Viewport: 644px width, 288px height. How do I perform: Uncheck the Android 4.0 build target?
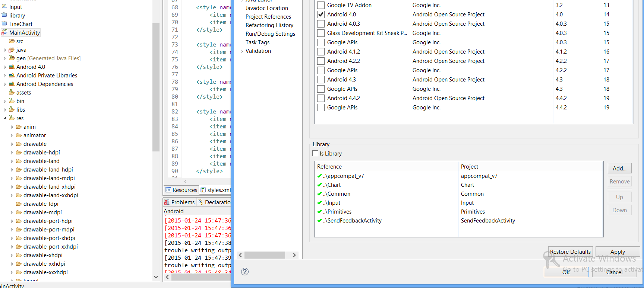tap(321, 15)
